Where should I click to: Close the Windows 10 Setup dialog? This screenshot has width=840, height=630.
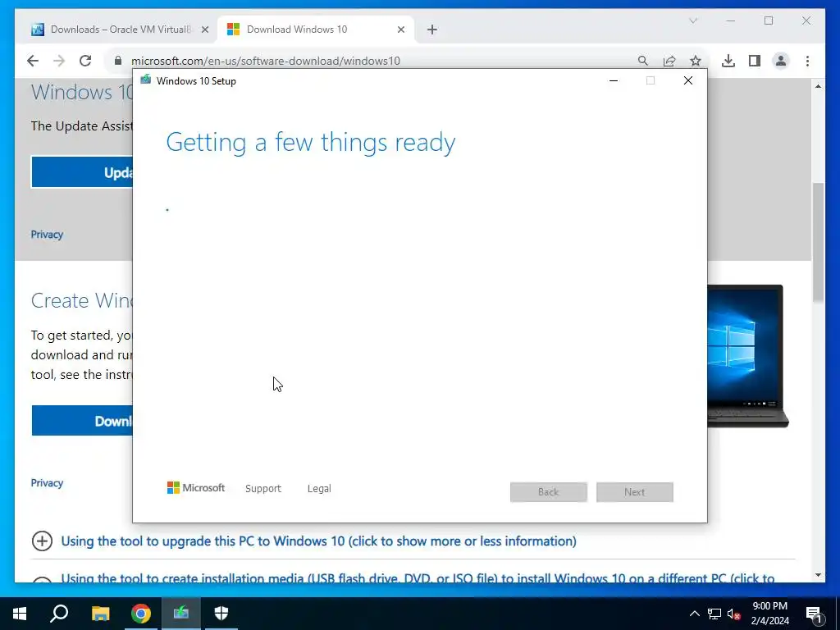(688, 81)
